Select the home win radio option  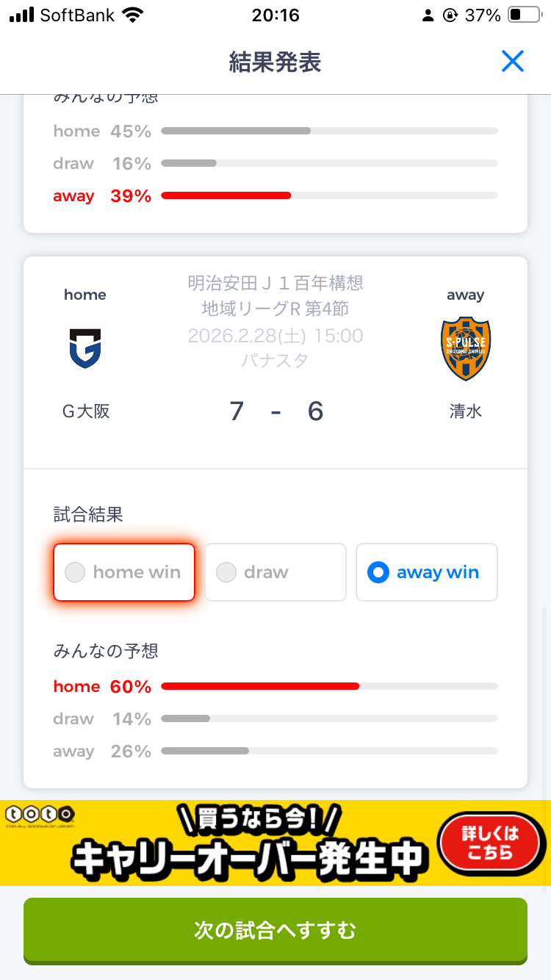click(124, 572)
